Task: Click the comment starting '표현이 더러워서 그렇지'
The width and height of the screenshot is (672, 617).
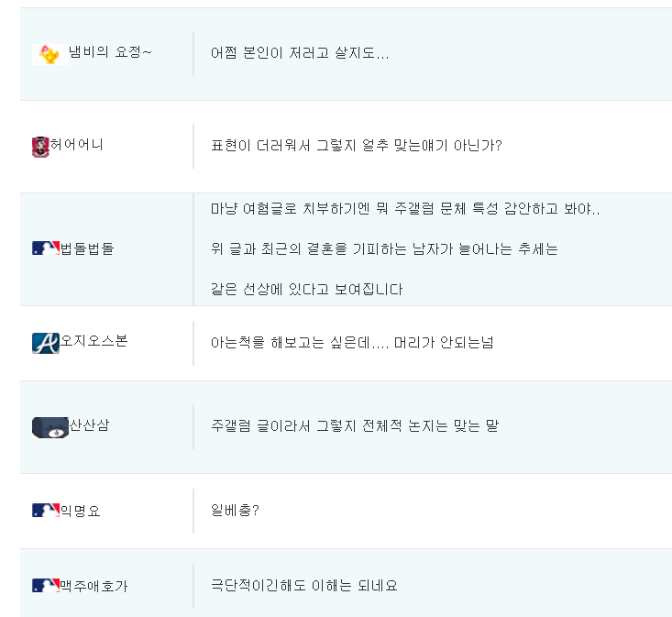Action: coord(356,146)
